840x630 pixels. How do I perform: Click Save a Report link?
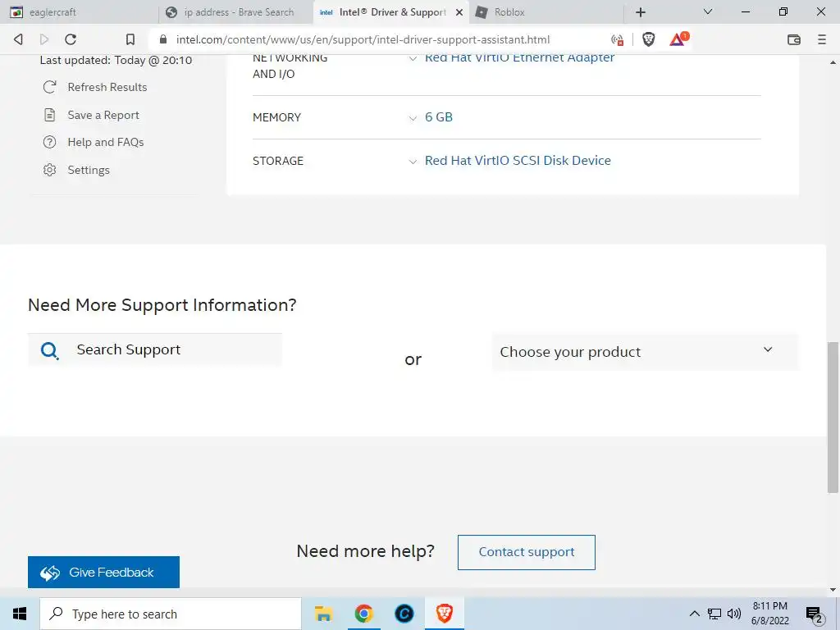point(103,115)
